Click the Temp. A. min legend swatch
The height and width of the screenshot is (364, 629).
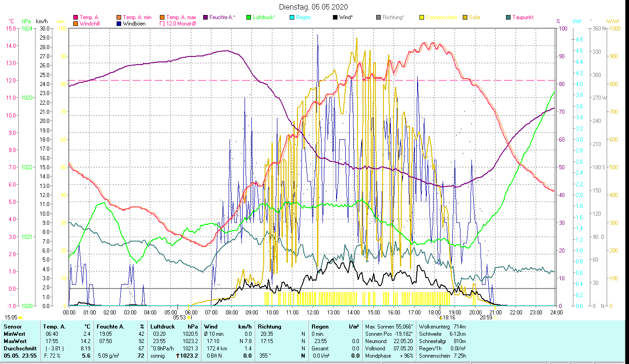pos(119,17)
